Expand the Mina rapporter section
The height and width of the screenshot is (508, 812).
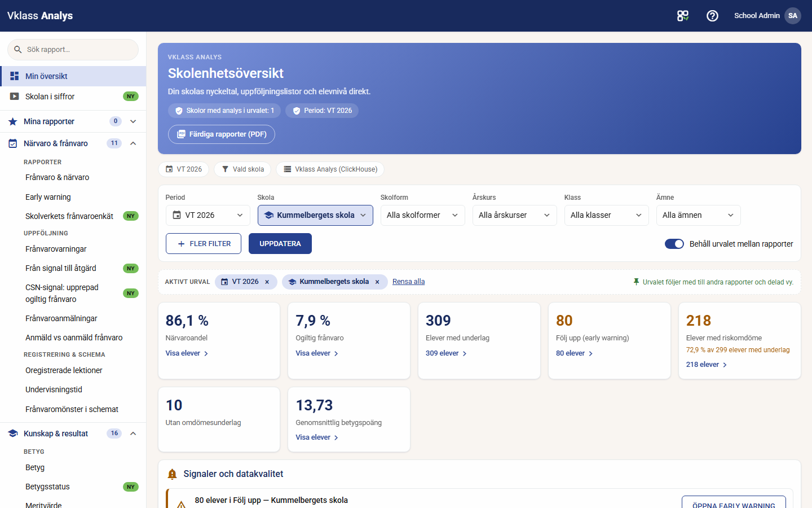(133, 121)
